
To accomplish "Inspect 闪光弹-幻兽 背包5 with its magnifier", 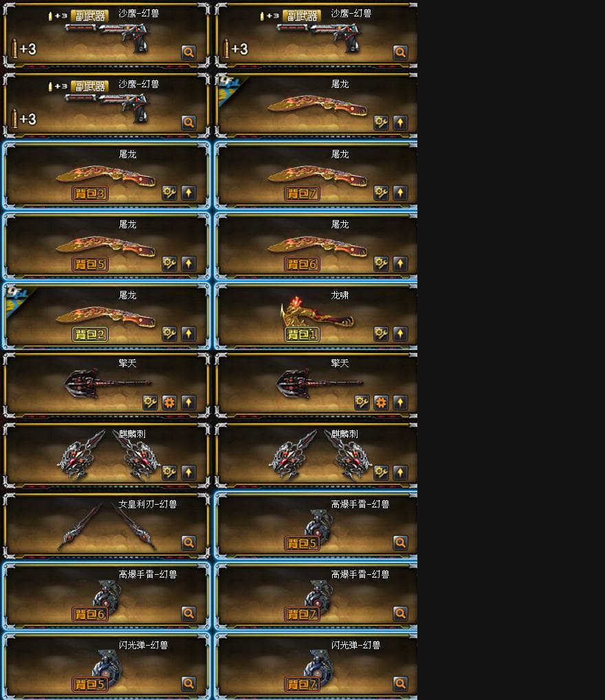I will coord(188,683).
